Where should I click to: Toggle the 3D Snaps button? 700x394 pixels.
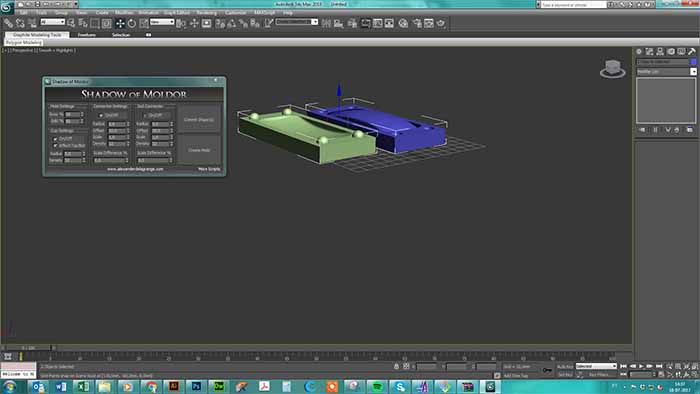tap(220, 23)
